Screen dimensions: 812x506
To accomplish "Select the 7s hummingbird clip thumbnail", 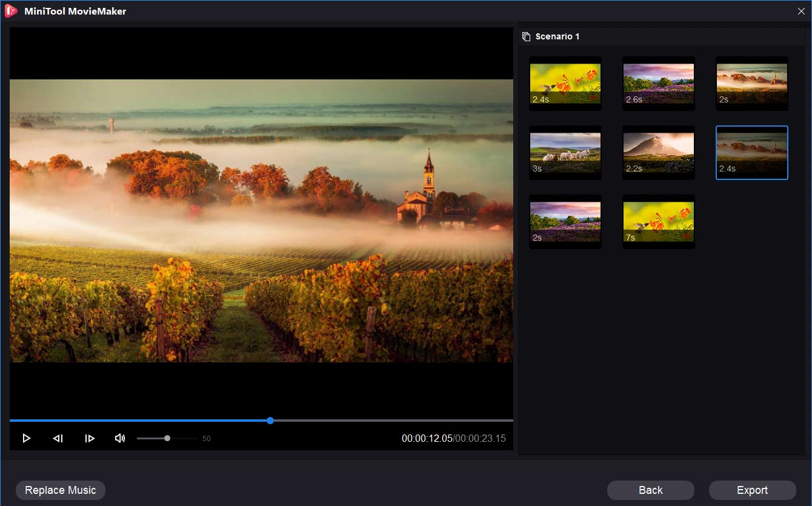I will 658,221.
